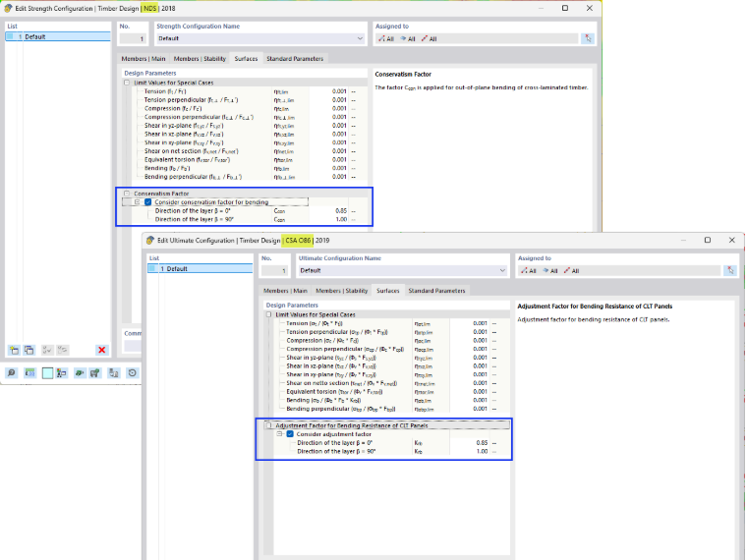Open Ultimate Configuration Name dropdown
This screenshot has width=747, height=560.
[x=502, y=270]
